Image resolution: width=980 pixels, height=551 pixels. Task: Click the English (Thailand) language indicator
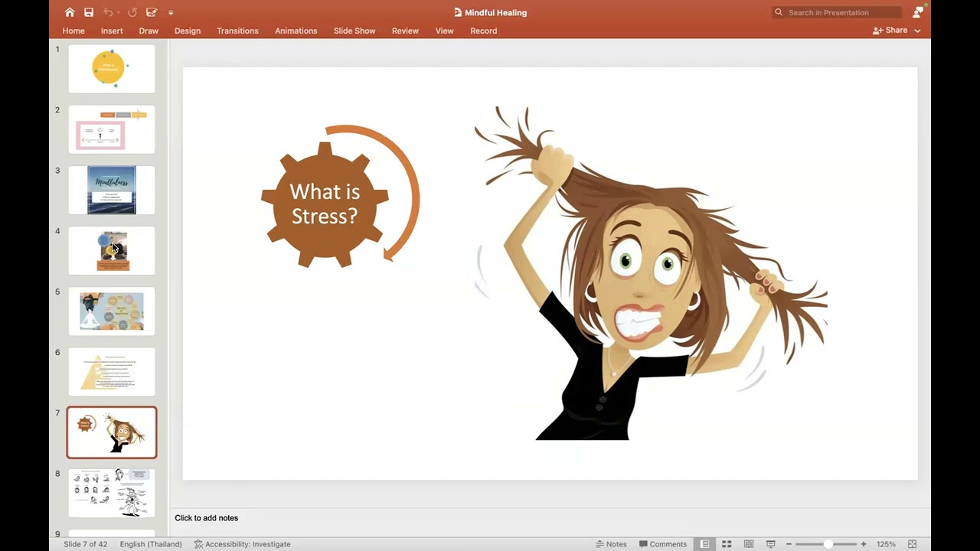[x=151, y=544]
